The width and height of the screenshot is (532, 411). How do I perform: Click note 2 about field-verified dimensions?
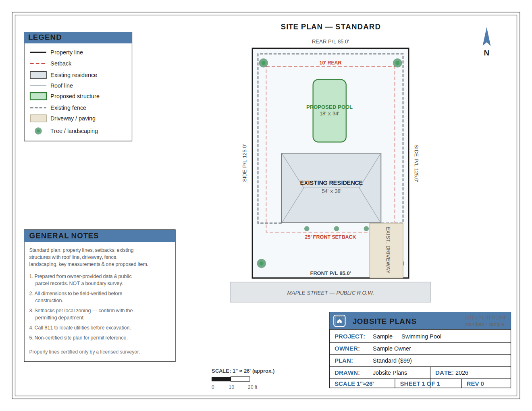(76, 297)
